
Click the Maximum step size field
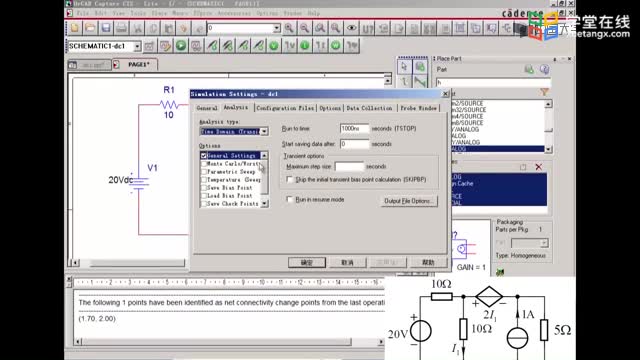[x=349, y=167]
